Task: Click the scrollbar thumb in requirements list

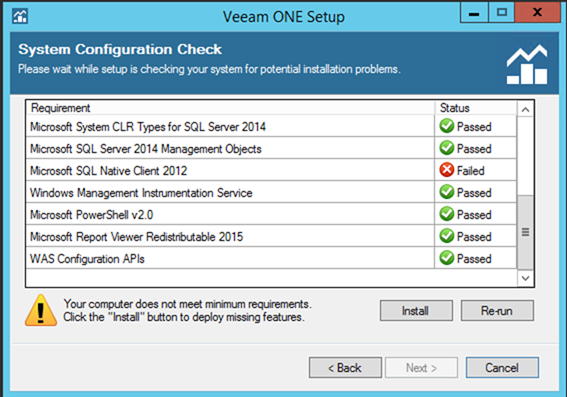Action: pyautogui.click(x=525, y=232)
